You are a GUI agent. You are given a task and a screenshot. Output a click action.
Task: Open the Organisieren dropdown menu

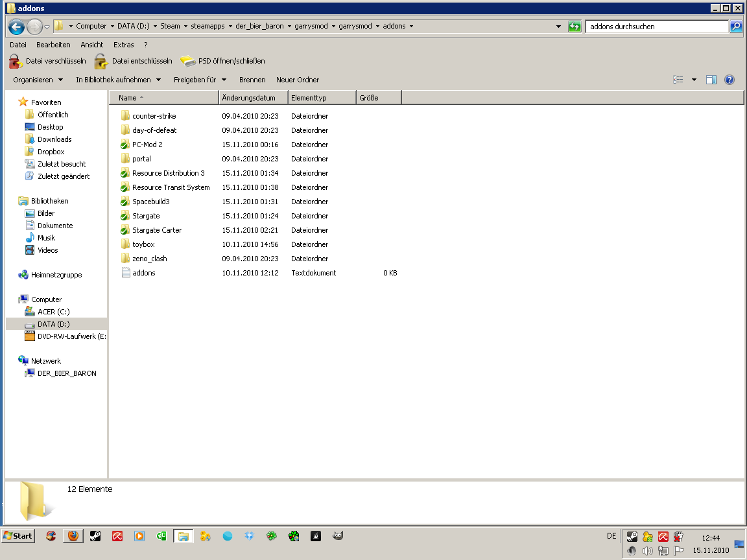click(x=38, y=80)
